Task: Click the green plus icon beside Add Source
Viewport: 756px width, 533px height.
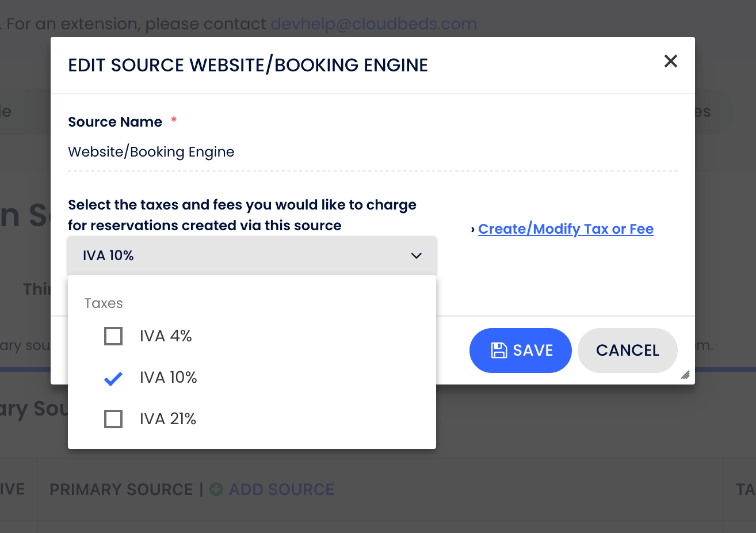Action: (216, 489)
